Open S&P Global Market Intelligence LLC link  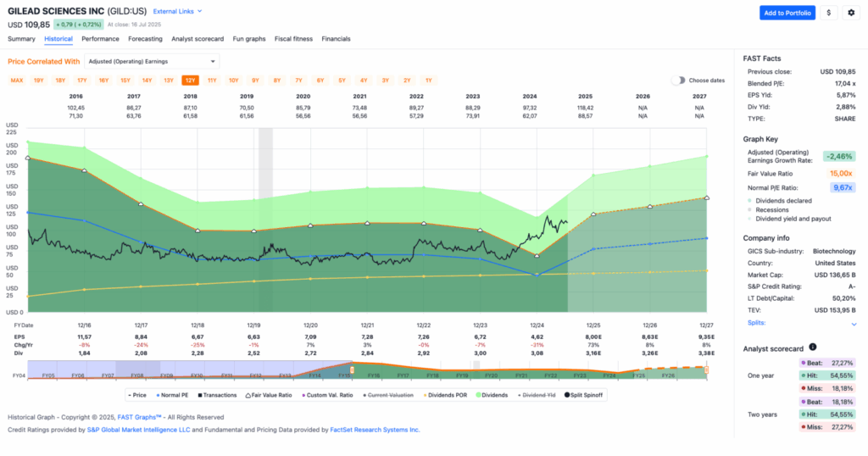point(138,430)
